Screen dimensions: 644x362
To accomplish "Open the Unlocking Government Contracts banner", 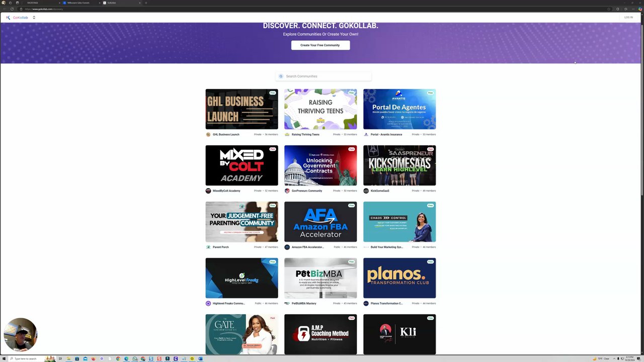I will (x=320, y=165).
